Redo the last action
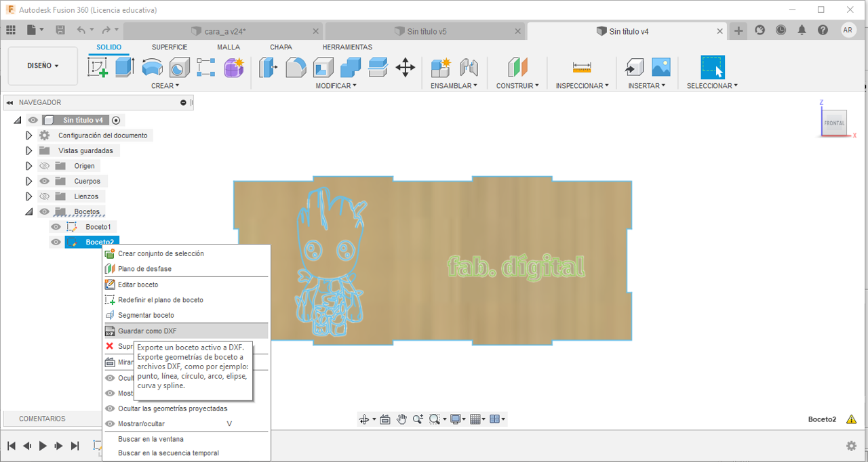Screen dimensions: 868x462 pyautogui.click(x=106, y=30)
